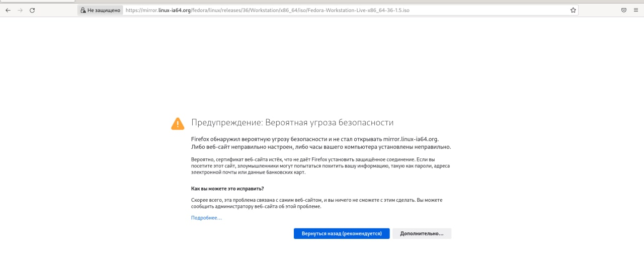Screen dimensions: 644x253
Task: Click the orange warning triangle icon
Action: tap(178, 123)
